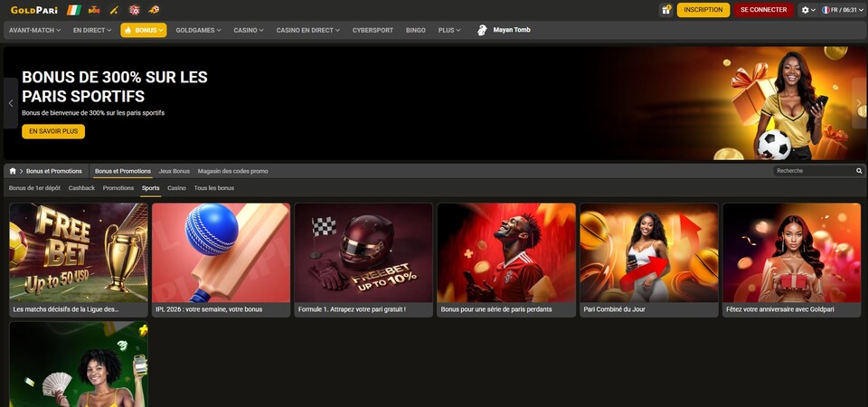Open the Formula 1 race car icon
The width and height of the screenshot is (868, 407).
pos(95,10)
